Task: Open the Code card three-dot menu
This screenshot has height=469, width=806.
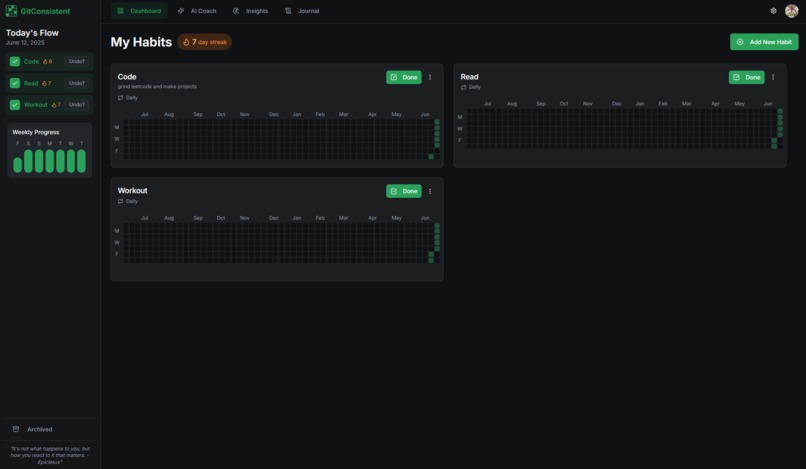Action: 430,77
